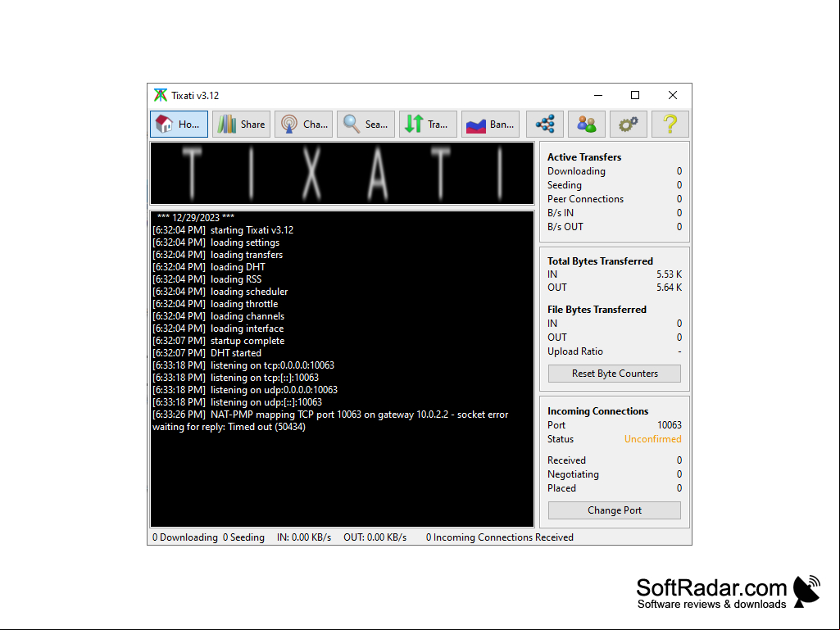Open the Bandwidth graph tab
The height and width of the screenshot is (630, 840).
(490, 125)
